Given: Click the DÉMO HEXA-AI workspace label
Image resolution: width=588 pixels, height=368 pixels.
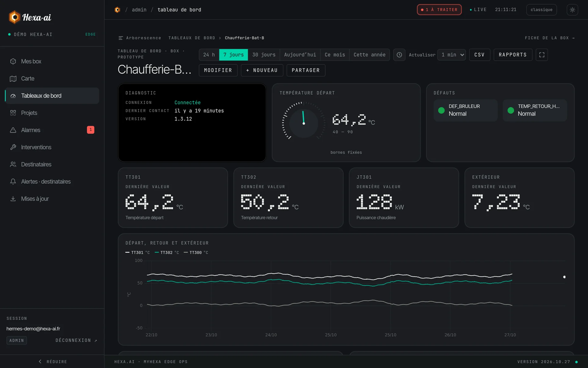Looking at the screenshot, I should 33,34.
